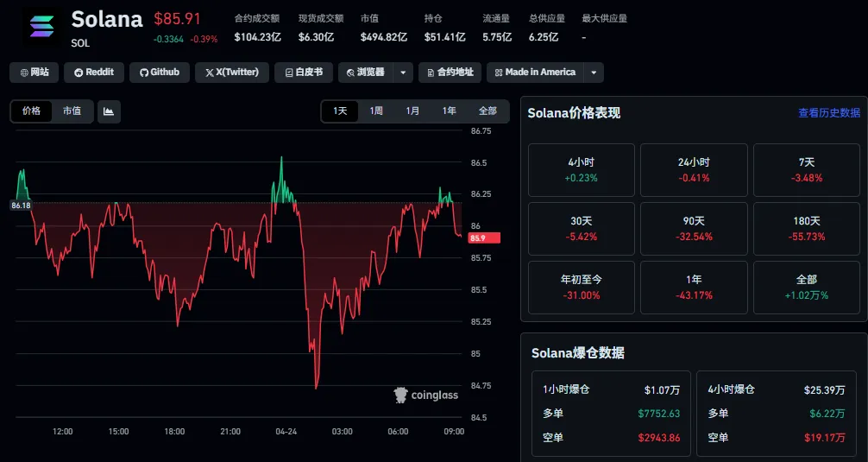Click the Solana爆仓数据 heading
This screenshot has width=868, height=462.
[578, 353]
